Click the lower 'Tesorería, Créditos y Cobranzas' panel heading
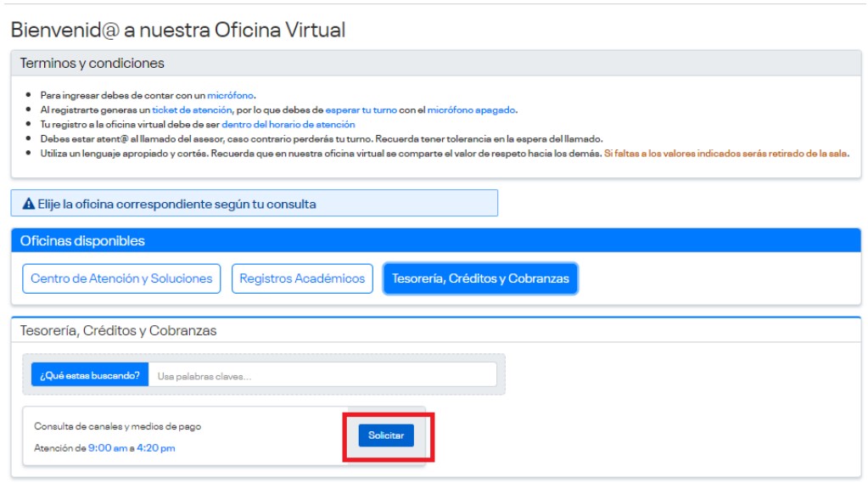The height and width of the screenshot is (483, 868). (119, 331)
